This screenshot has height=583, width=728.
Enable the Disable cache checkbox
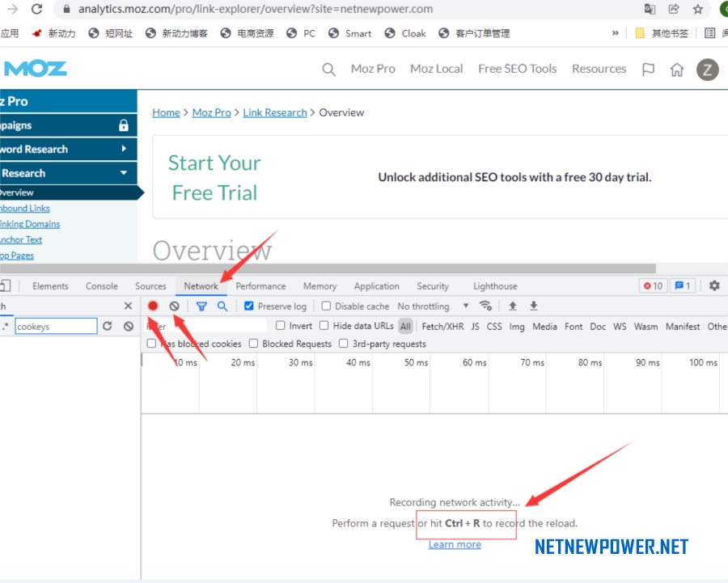pyautogui.click(x=327, y=306)
